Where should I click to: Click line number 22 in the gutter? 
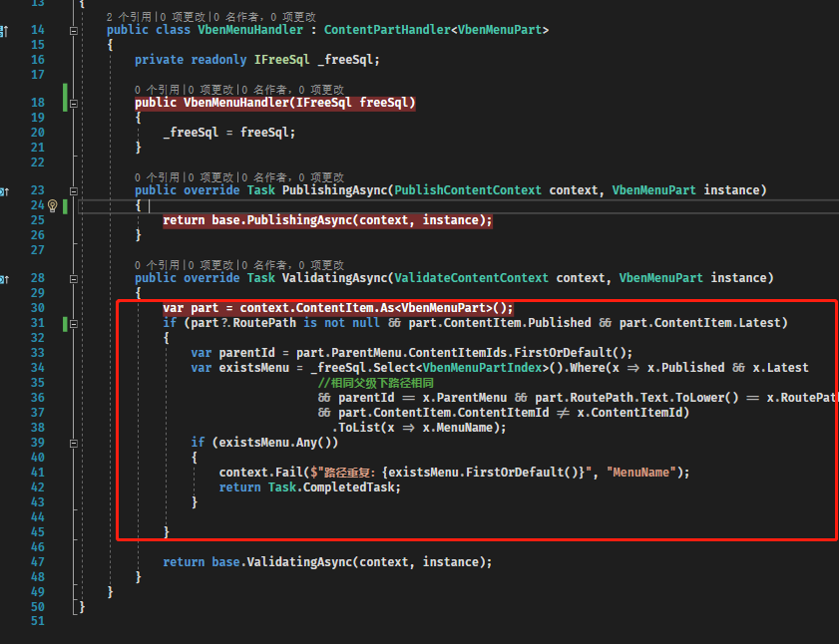tap(38, 162)
